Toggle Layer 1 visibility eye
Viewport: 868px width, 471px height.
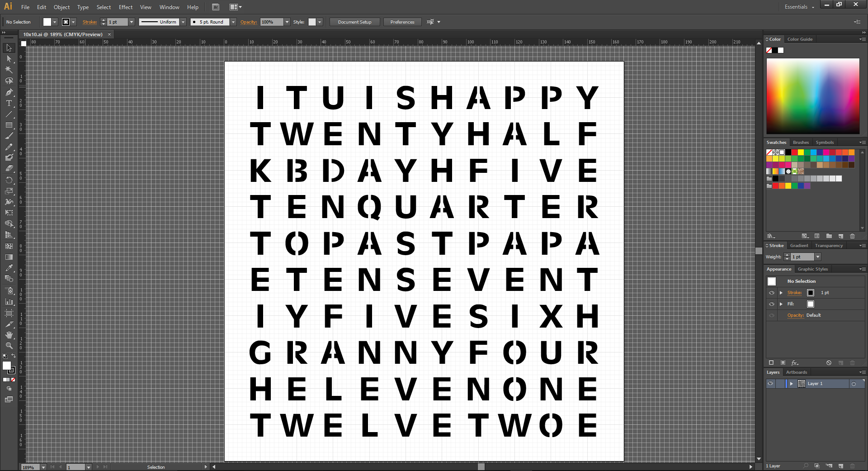tap(771, 383)
